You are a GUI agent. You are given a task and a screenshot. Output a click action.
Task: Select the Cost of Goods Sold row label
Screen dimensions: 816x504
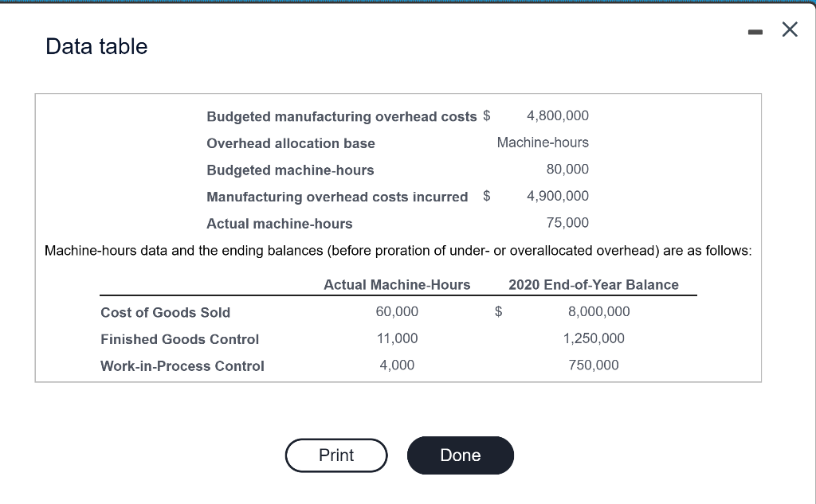point(165,312)
